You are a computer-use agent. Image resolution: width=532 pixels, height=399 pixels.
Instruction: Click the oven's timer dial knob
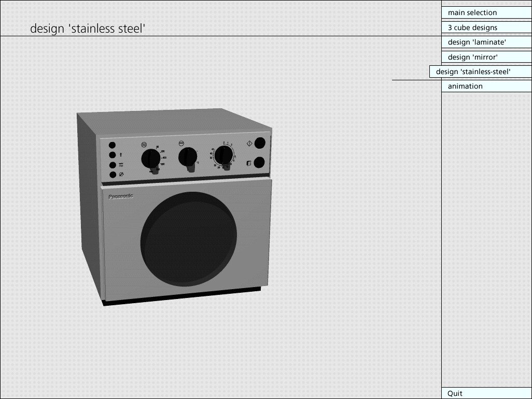tap(223, 155)
